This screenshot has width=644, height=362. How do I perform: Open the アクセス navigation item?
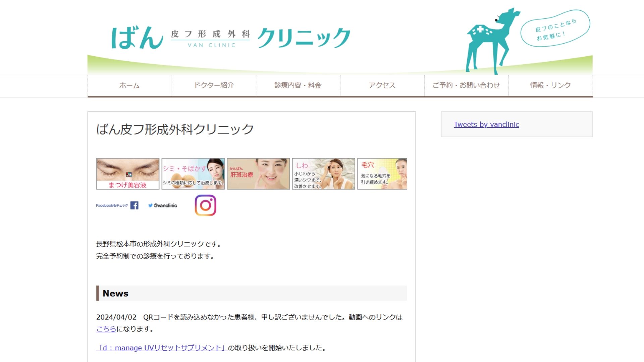382,85
